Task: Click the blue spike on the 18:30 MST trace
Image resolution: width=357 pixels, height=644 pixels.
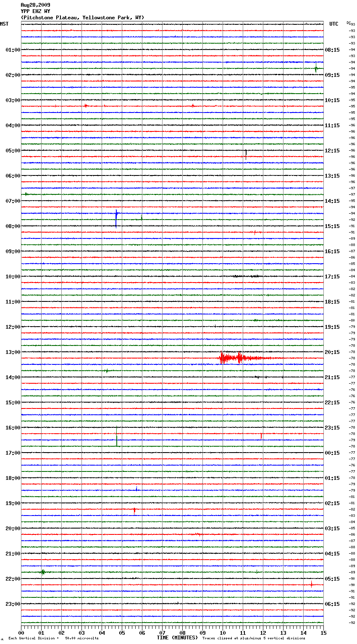Action: (x=136, y=489)
